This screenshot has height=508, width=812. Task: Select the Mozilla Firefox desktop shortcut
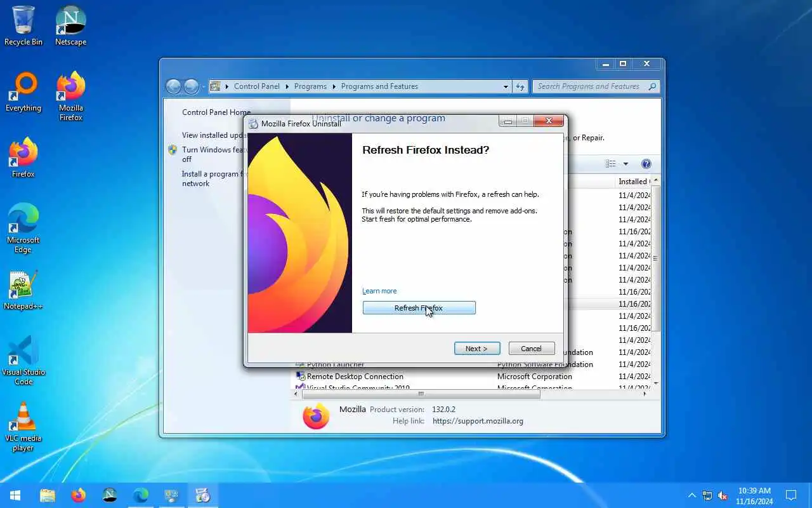coord(71,97)
